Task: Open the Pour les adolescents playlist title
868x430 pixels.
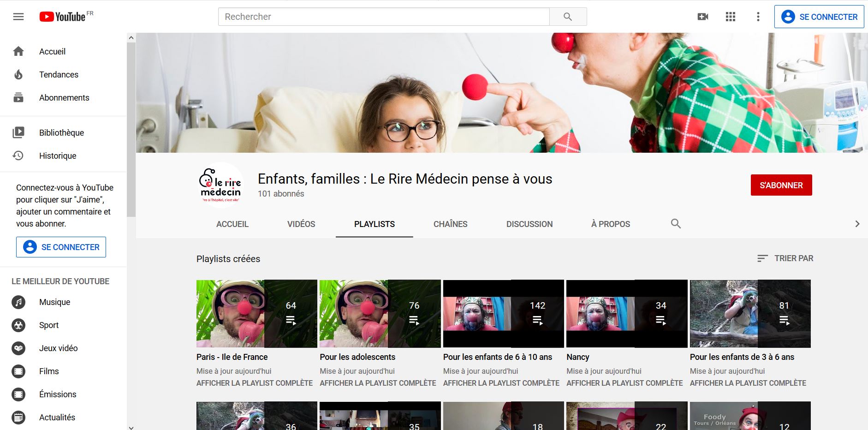Action: pos(357,357)
